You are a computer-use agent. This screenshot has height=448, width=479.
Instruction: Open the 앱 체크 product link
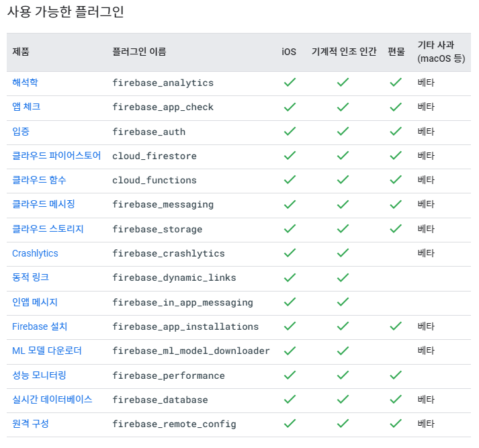[26, 107]
